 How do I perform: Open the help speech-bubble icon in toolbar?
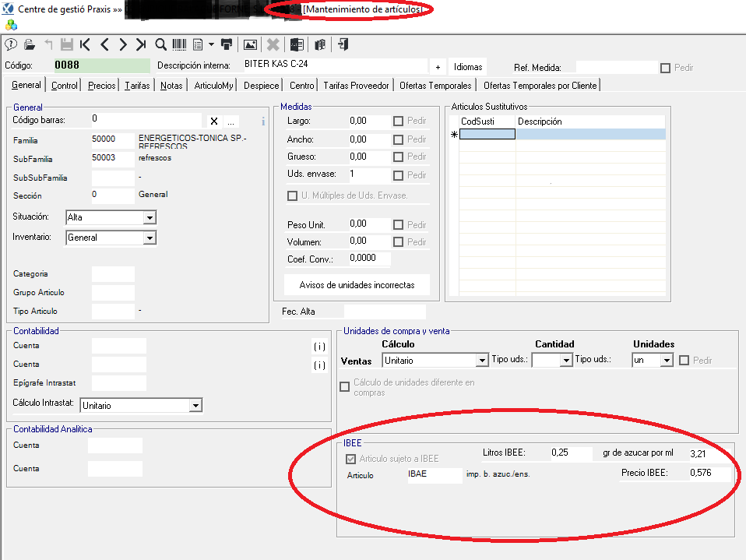[x=11, y=44]
